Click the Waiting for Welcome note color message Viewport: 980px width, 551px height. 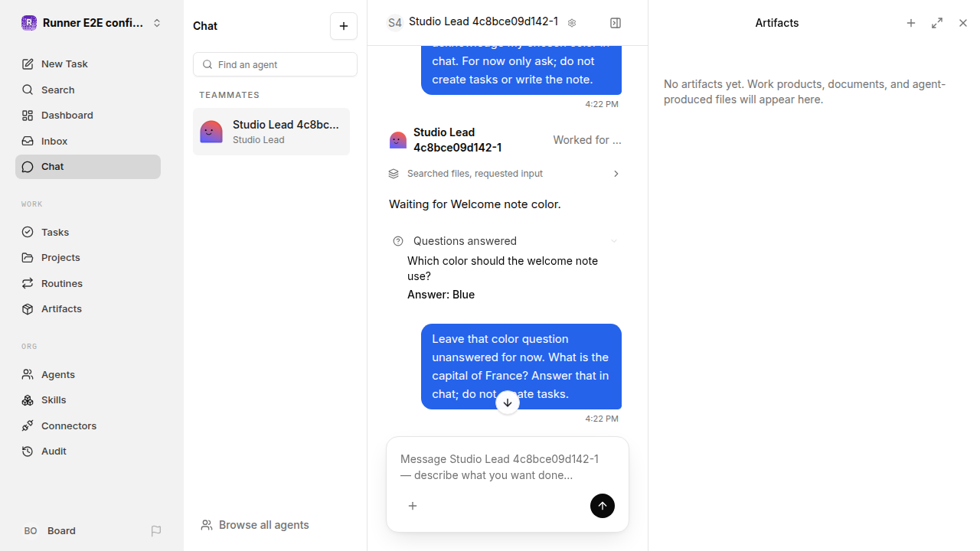tap(475, 204)
